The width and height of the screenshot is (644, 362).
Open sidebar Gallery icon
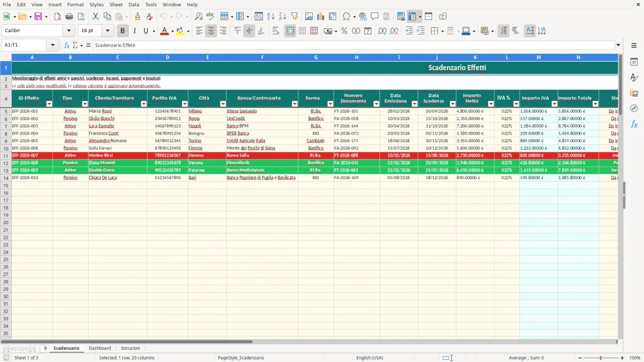(x=634, y=93)
